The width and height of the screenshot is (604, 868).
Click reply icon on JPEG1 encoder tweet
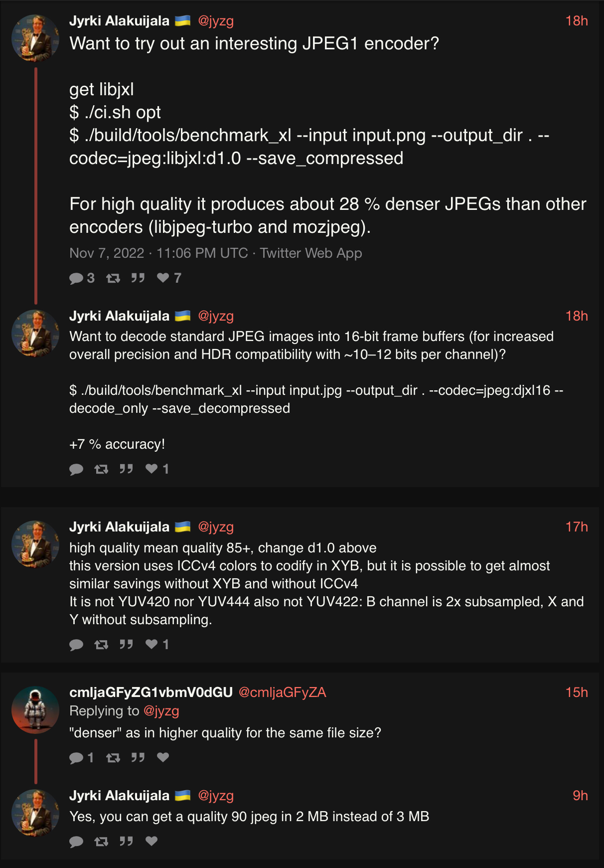tap(76, 278)
